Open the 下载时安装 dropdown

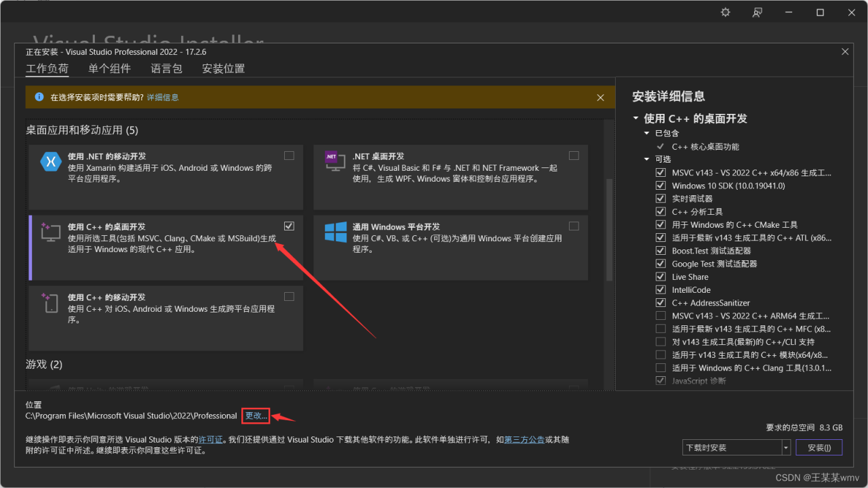pos(785,447)
